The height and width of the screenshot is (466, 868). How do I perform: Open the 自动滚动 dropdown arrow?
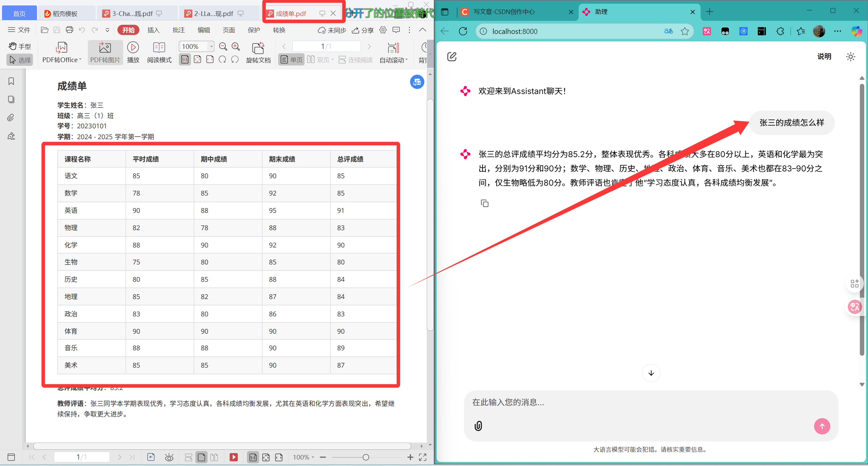406,60
